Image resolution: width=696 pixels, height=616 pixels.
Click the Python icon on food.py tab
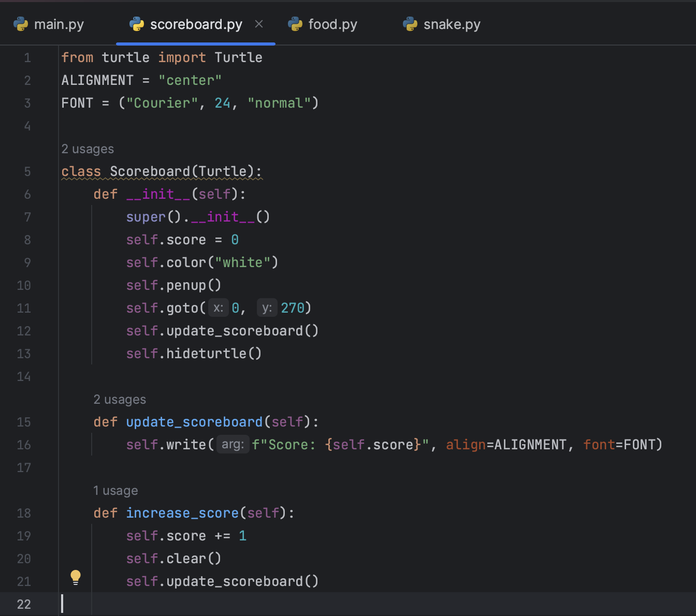[295, 24]
